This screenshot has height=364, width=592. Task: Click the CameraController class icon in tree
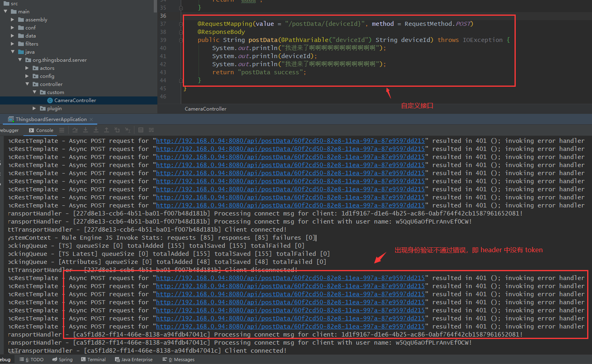pos(50,100)
